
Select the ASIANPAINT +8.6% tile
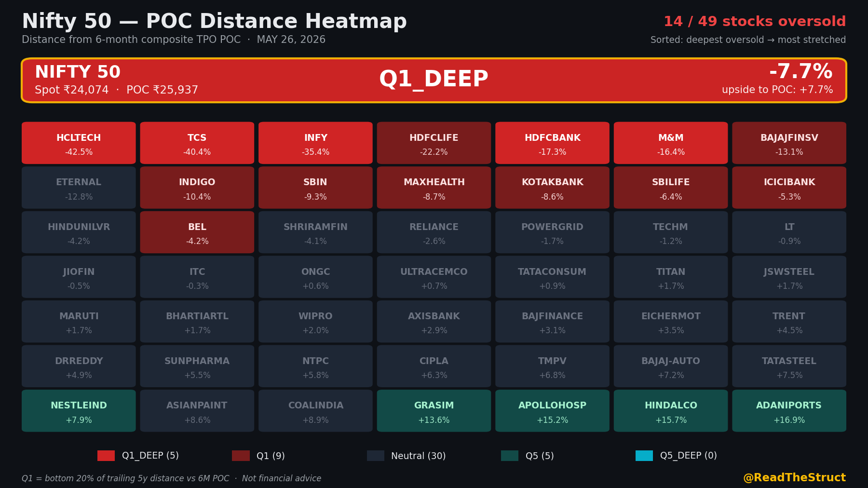click(x=197, y=411)
